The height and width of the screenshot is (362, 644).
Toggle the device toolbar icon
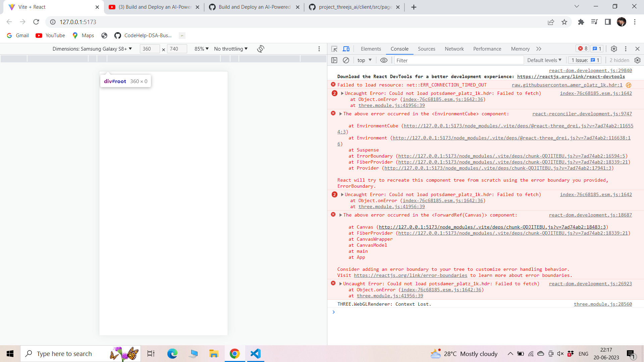pos(346,49)
